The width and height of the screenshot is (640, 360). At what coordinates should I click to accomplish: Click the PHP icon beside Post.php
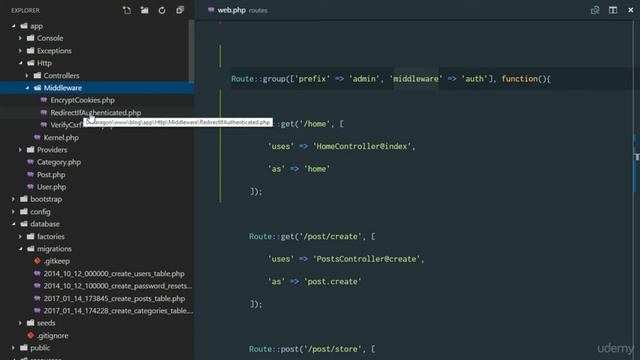point(31,175)
